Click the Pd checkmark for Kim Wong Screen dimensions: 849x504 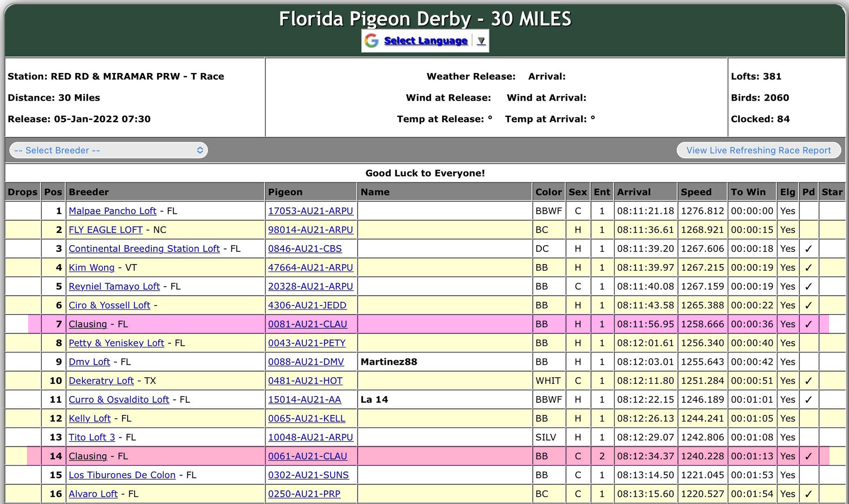click(x=808, y=268)
